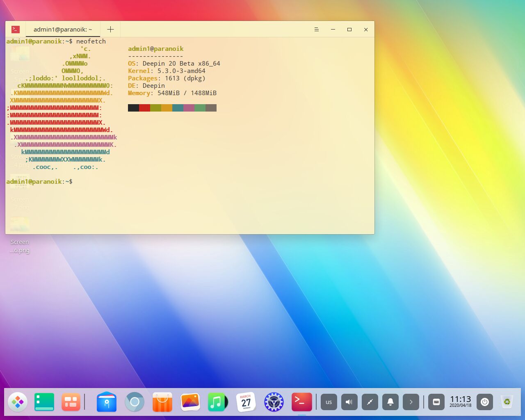
Task: Toggle the onscreen keyboard icon
Action: point(436,402)
